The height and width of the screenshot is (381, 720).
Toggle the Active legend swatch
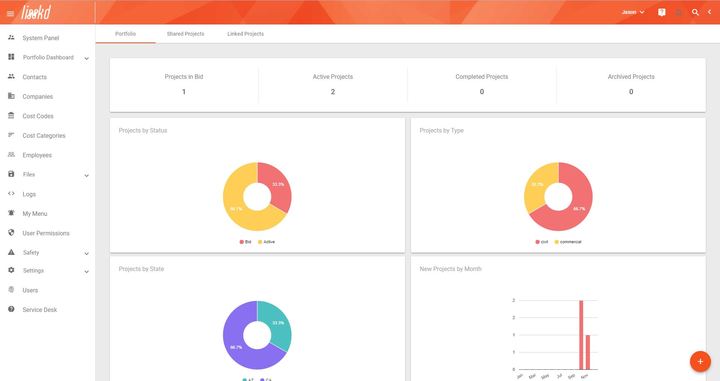point(260,242)
